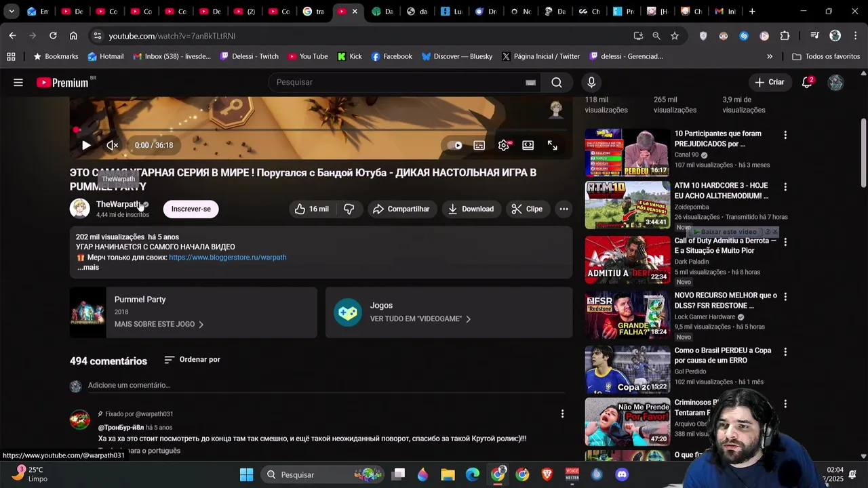Switch to the Gmail 'Inl' browser tab
The image size is (868, 488).
tap(726, 12)
